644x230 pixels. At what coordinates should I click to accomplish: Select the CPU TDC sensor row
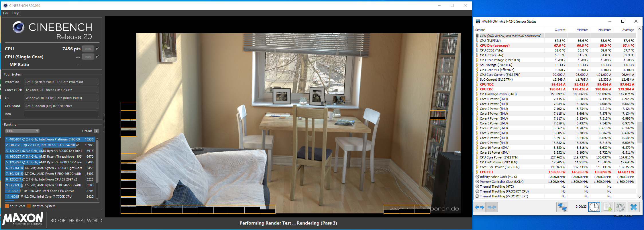click(555, 84)
